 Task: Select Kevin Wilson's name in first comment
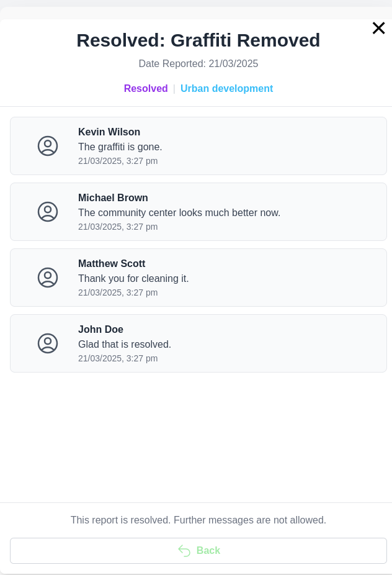pyautogui.click(x=109, y=132)
